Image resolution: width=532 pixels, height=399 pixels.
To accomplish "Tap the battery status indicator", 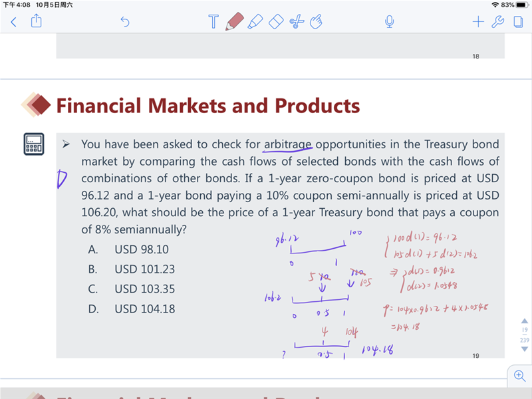I will pyautogui.click(x=522, y=5).
